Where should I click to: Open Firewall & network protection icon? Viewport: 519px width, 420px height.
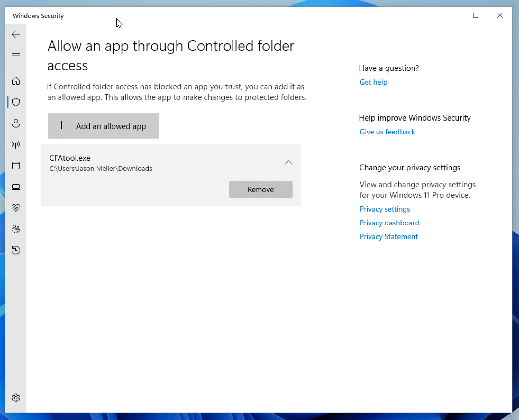coord(16,144)
